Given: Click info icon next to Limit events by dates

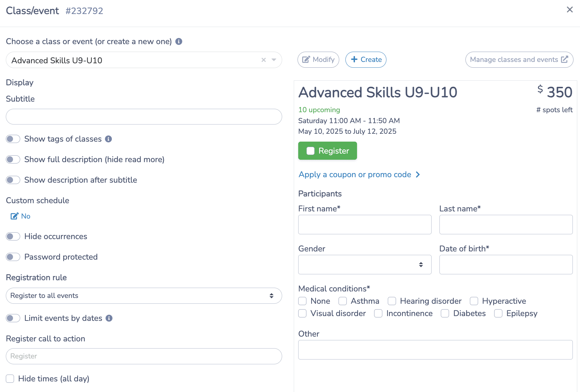Looking at the screenshot, I should (109, 318).
